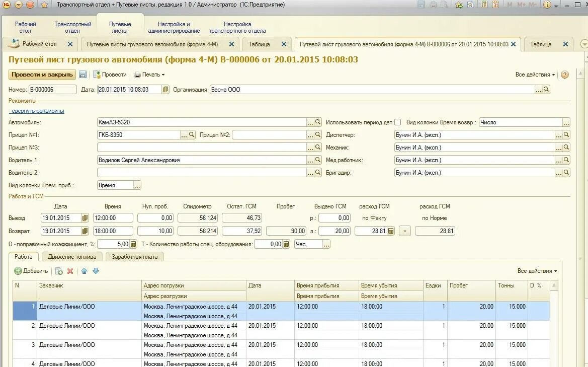
Task: Save document with floppy disk icon
Action: (82, 75)
